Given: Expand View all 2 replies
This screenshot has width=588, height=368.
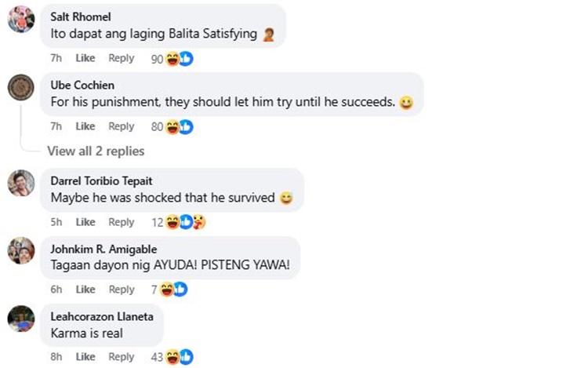Looking at the screenshot, I should click(x=96, y=151).
